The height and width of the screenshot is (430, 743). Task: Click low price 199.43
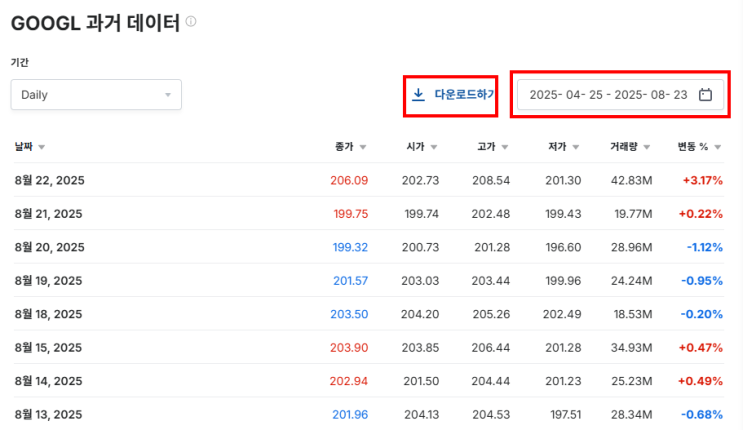pos(563,214)
